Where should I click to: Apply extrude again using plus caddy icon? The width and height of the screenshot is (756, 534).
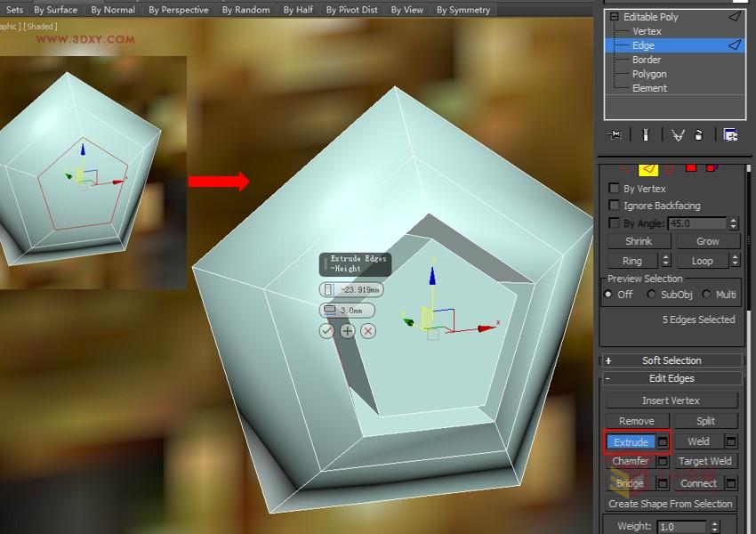tap(347, 330)
